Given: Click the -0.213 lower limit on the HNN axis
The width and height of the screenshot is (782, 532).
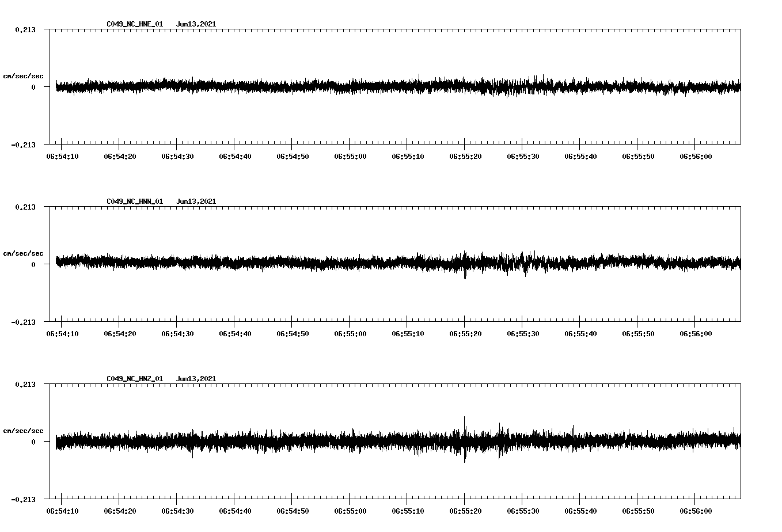Looking at the screenshot, I should 23,322.
